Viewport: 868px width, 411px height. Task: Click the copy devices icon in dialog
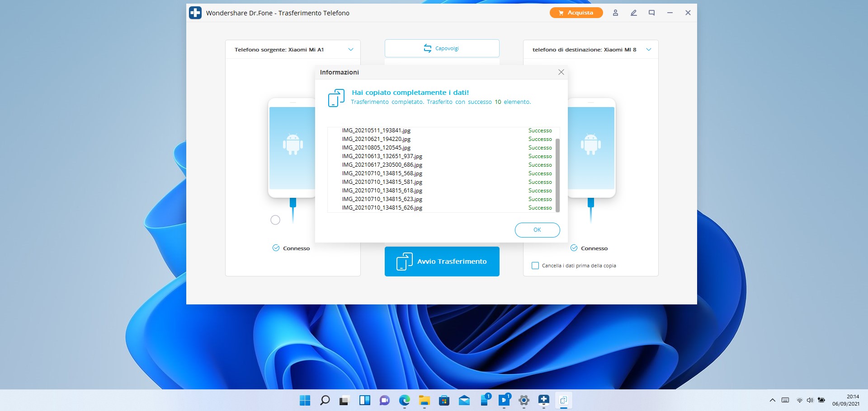(336, 98)
